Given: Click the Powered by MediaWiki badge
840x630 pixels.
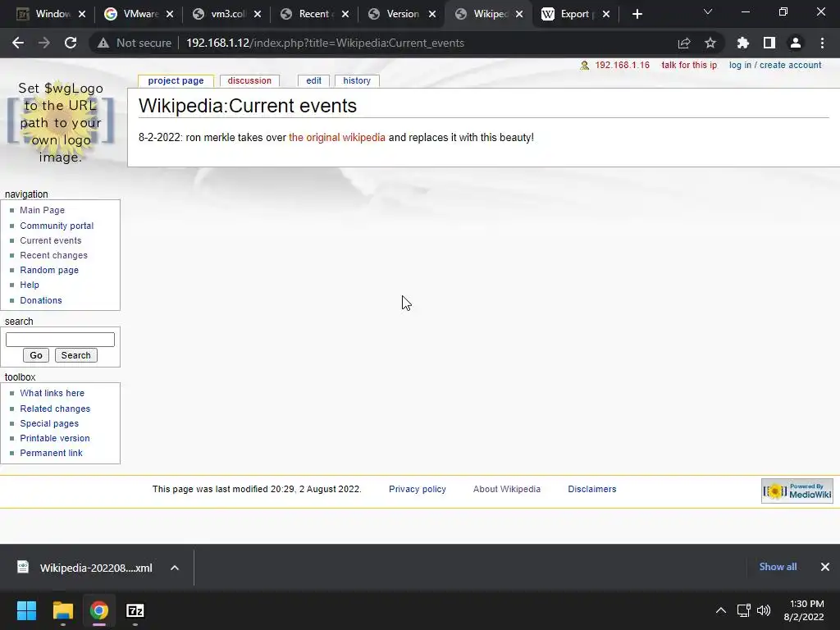Looking at the screenshot, I should pos(797,491).
